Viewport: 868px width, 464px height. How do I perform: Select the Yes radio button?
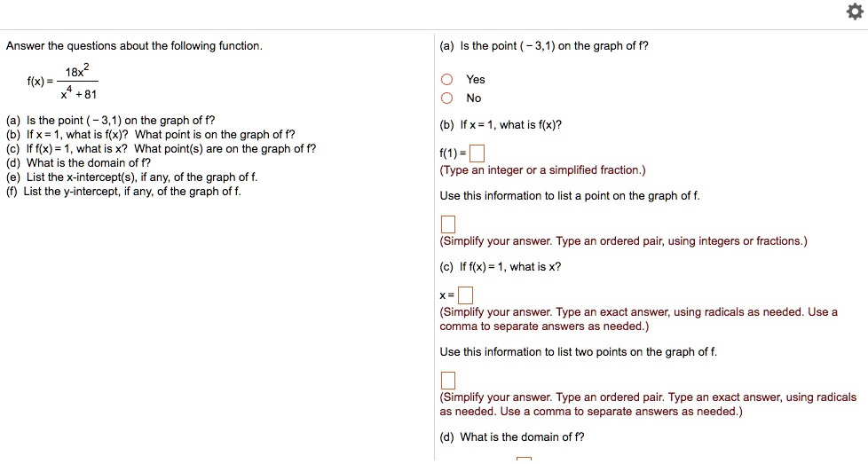446,80
